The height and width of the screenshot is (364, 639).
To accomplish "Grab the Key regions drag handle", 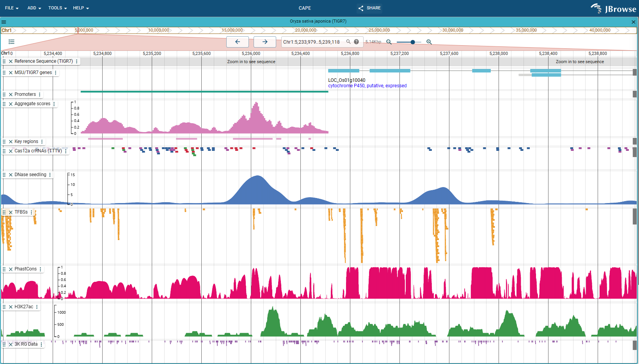I will (4, 142).
